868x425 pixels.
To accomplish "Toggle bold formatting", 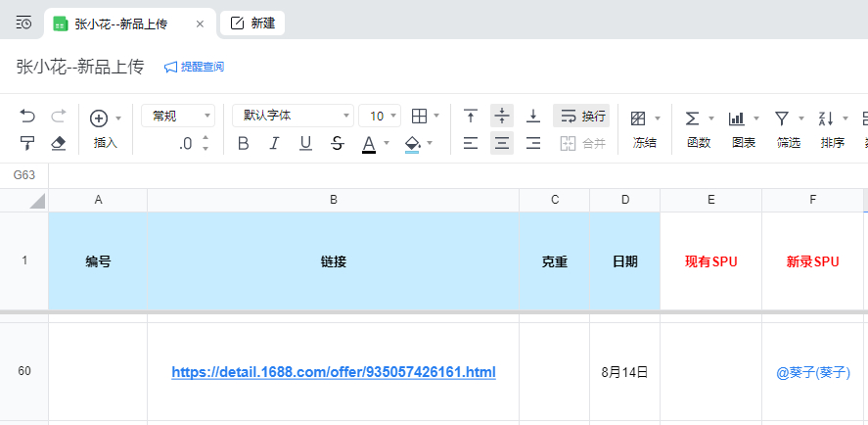I will 244,144.
